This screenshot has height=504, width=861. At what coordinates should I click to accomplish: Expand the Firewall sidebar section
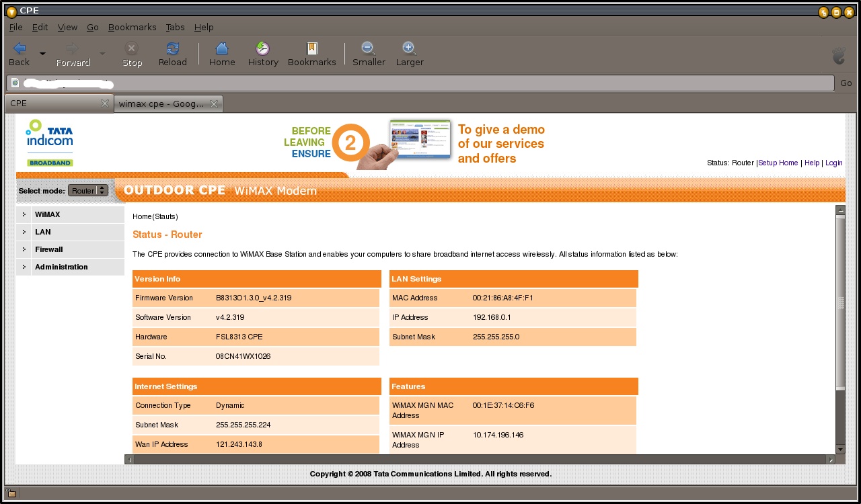(70, 249)
